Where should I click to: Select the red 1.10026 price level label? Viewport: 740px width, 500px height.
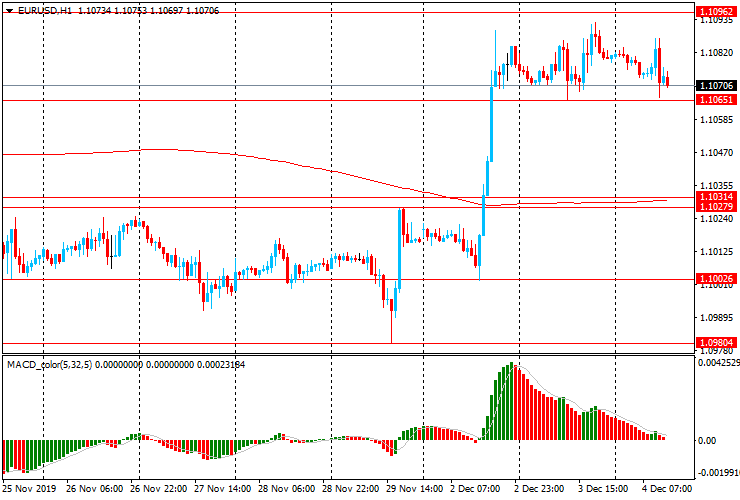(716, 279)
